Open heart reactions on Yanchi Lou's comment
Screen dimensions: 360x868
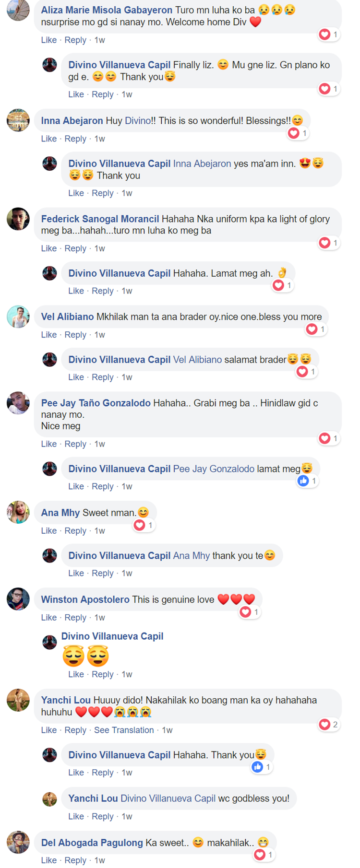click(329, 725)
